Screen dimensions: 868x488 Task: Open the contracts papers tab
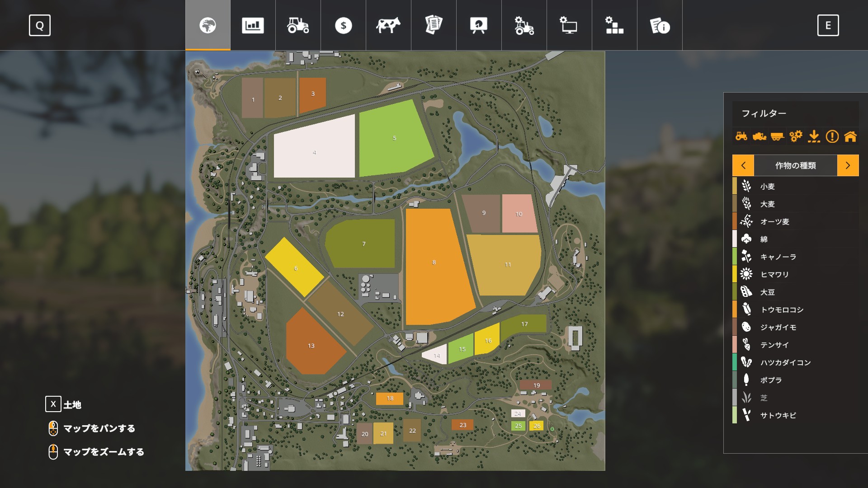pyautogui.click(x=434, y=25)
